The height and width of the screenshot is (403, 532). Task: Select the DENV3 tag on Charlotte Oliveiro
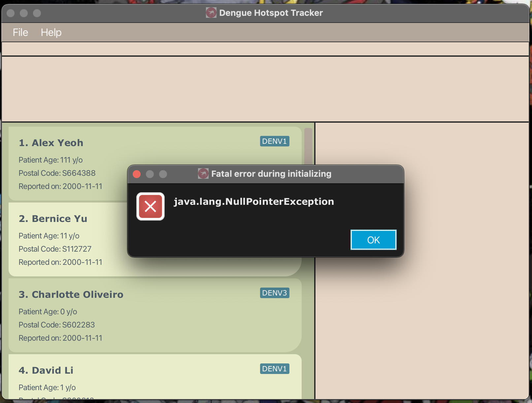[275, 293]
